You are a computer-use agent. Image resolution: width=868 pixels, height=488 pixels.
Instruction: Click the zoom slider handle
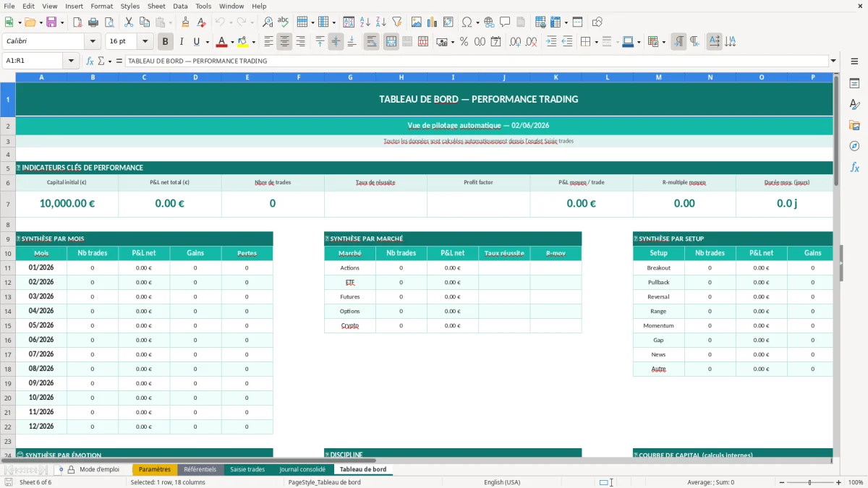coord(810,482)
